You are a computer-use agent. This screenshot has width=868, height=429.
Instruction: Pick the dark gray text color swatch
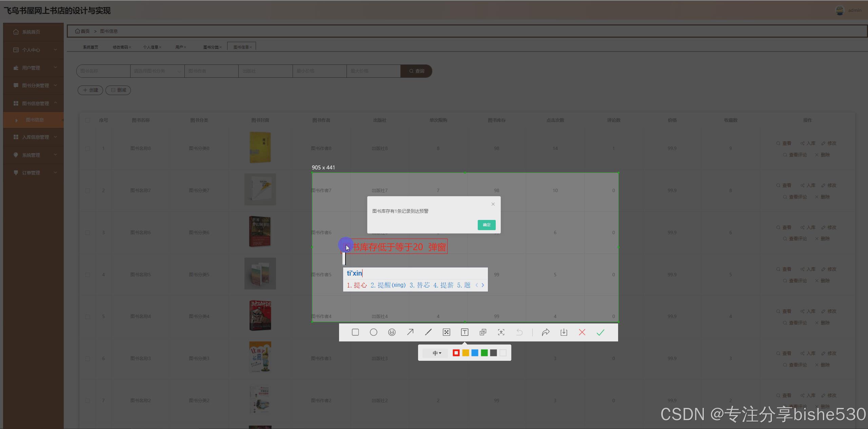coord(493,353)
